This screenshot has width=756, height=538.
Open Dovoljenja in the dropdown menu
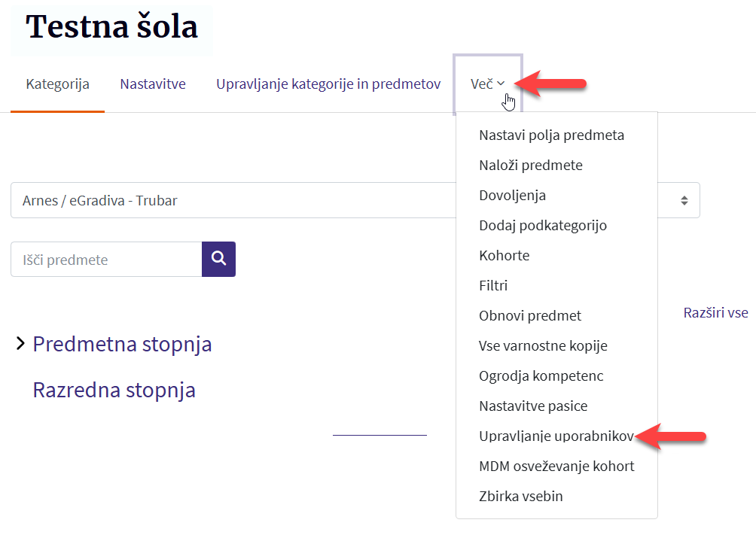point(512,196)
